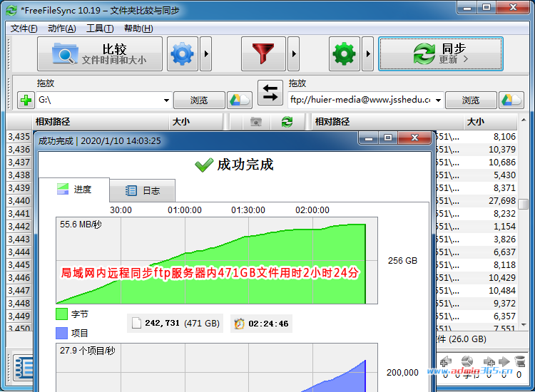The height and width of the screenshot is (392, 535).
Task: Click the camera category column icon
Action: pos(256,122)
